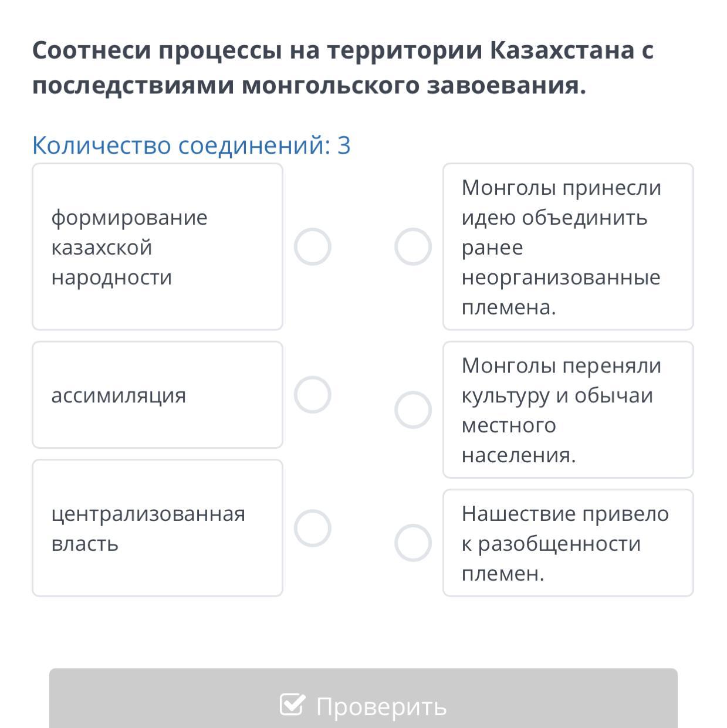Toggle the circle beside «Монголы принесли идею объединить»
This screenshot has height=728, width=727.
click(x=413, y=247)
